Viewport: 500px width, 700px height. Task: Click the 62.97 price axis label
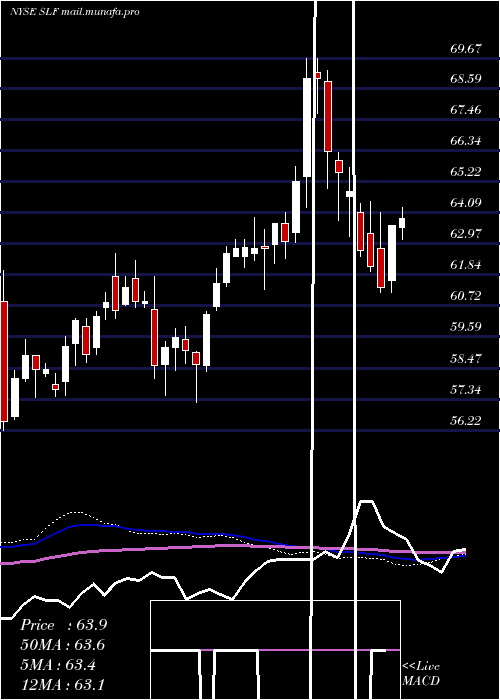466,234
